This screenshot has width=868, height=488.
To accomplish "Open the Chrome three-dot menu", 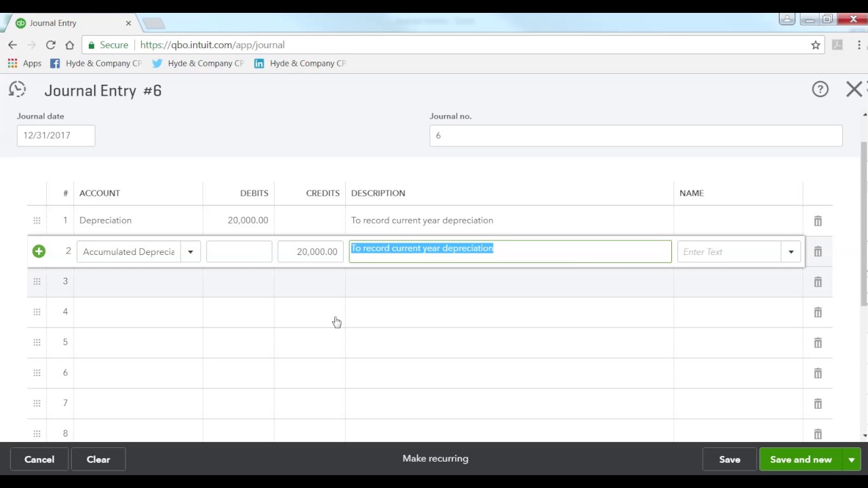I will tap(859, 45).
